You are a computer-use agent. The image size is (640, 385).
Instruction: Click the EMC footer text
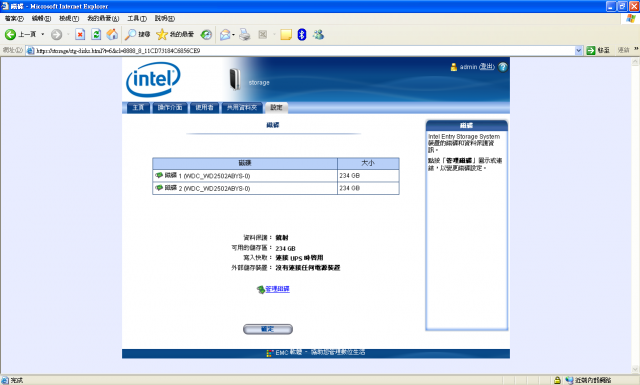[x=320, y=352]
